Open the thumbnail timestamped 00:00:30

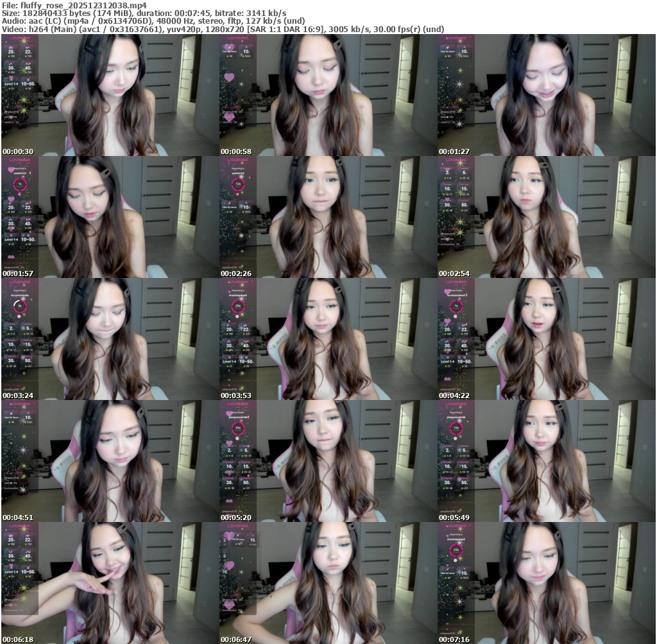coord(110,95)
